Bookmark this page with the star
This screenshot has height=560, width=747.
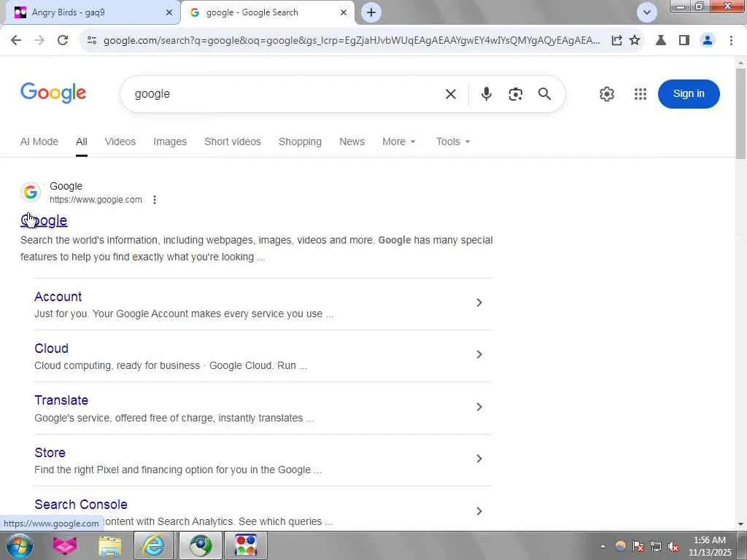coord(635,41)
